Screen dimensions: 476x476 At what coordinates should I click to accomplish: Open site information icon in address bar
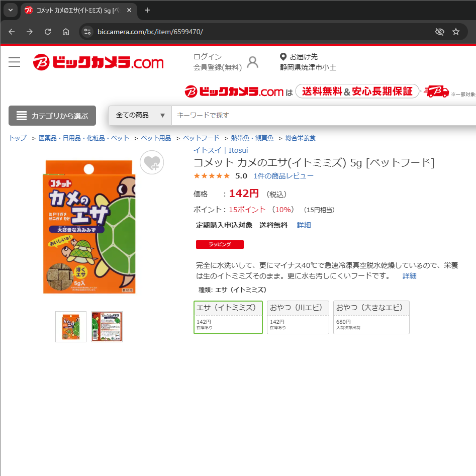(87, 32)
